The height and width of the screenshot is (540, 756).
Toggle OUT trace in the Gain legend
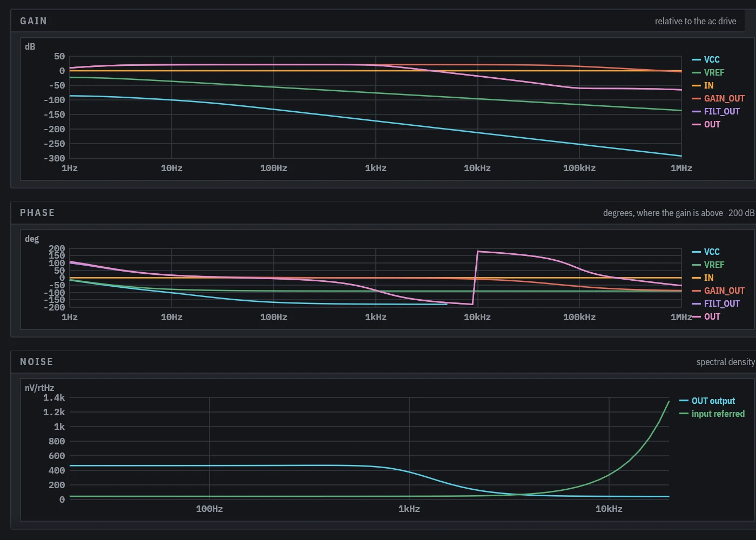point(706,124)
